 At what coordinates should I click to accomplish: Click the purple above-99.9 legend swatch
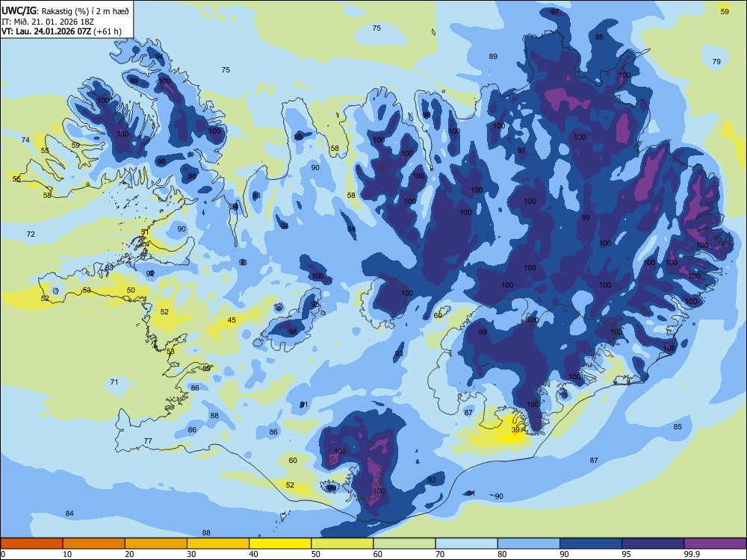tap(715, 544)
